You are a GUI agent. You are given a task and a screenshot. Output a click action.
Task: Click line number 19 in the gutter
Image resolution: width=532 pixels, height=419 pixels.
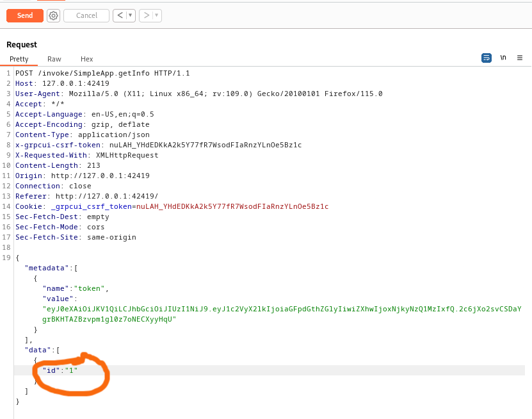click(x=6, y=258)
